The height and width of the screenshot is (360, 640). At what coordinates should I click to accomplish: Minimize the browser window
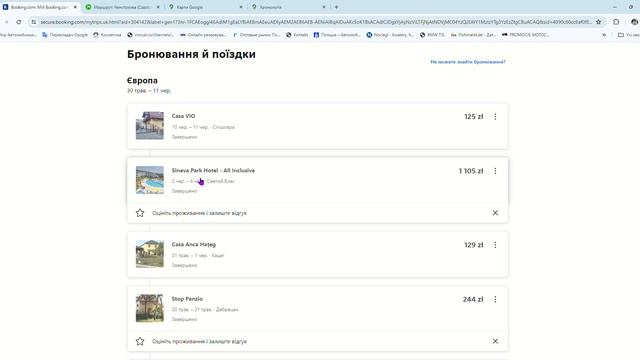615,7
